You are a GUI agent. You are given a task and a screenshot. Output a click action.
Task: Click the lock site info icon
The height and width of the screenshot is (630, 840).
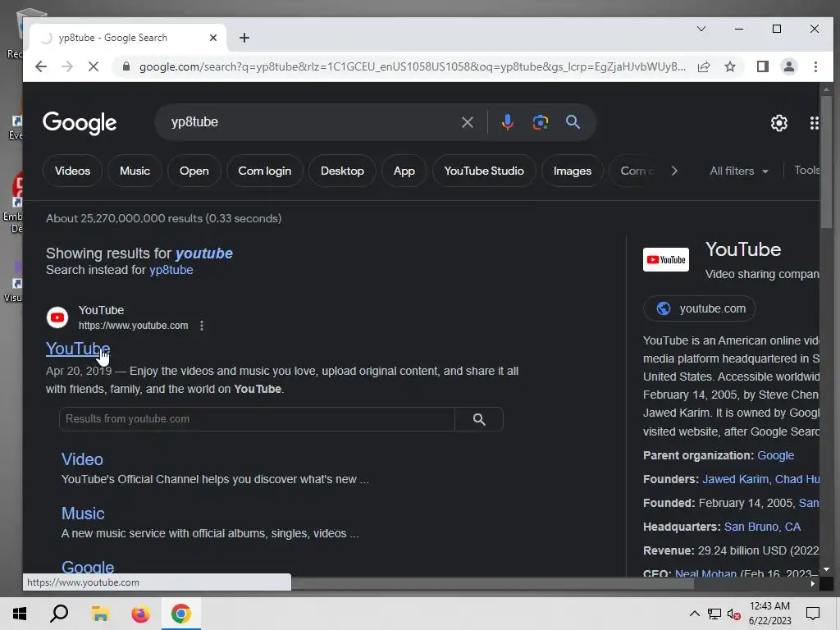[126, 66]
